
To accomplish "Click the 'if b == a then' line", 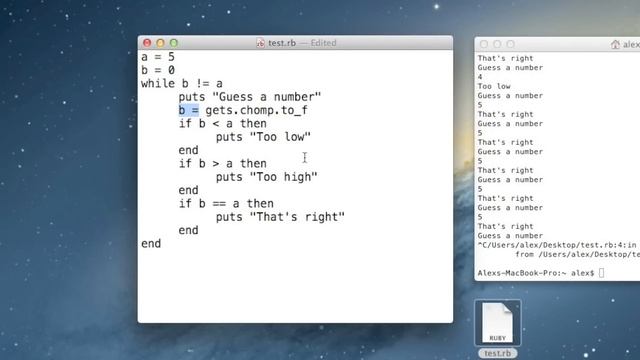I will 226,204.
